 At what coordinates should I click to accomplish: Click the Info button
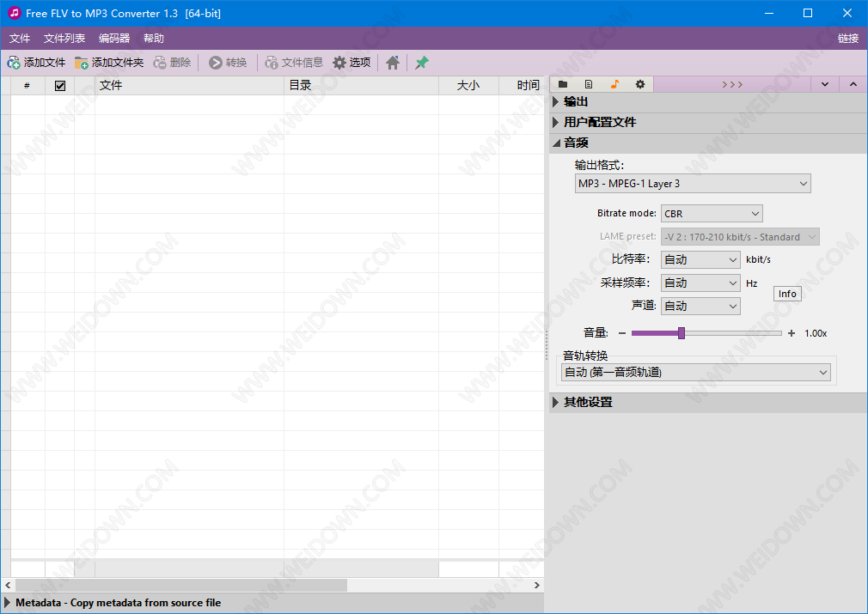(x=787, y=294)
